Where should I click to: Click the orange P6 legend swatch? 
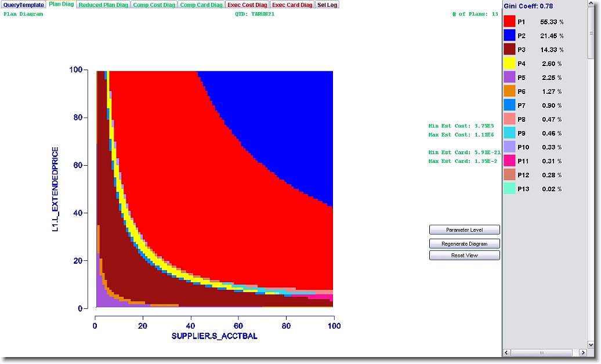(509, 92)
